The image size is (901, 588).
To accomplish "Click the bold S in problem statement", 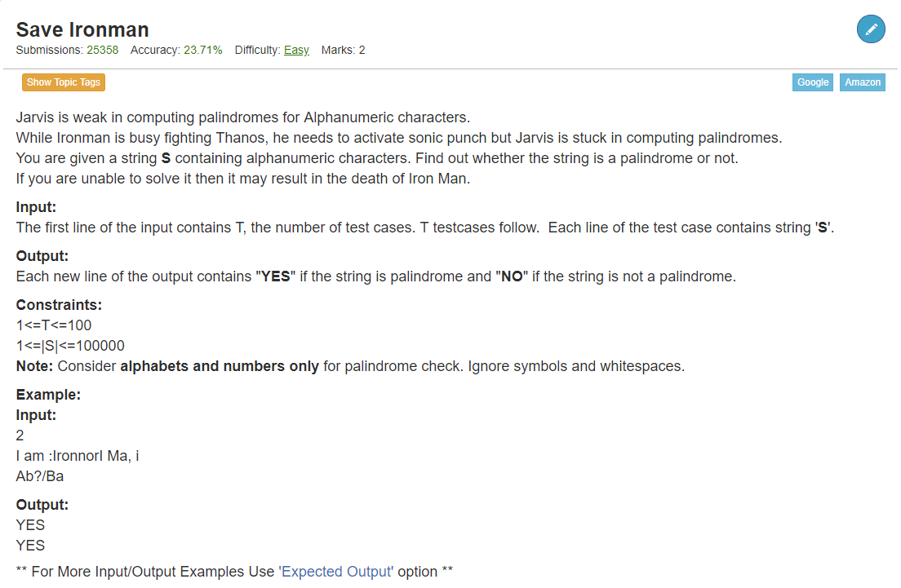I will (x=166, y=158).
